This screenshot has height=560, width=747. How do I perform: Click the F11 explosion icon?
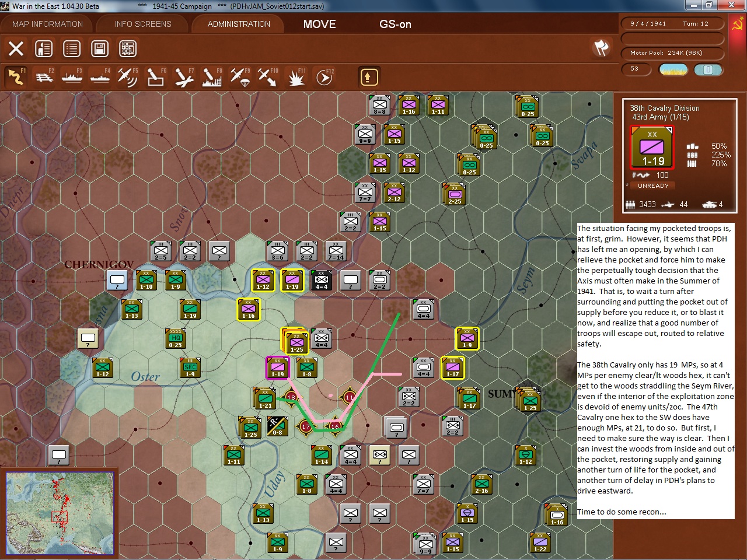pyautogui.click(x=296, y=76)
